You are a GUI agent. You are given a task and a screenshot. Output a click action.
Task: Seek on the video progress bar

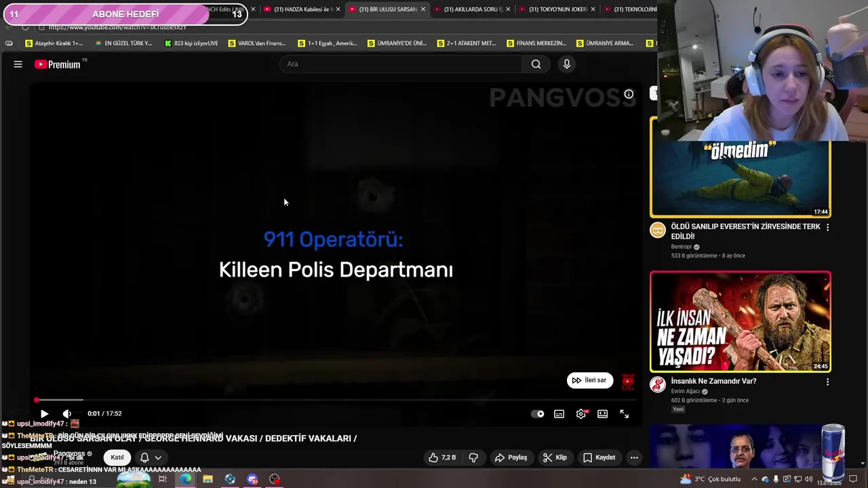pos(336,400)
